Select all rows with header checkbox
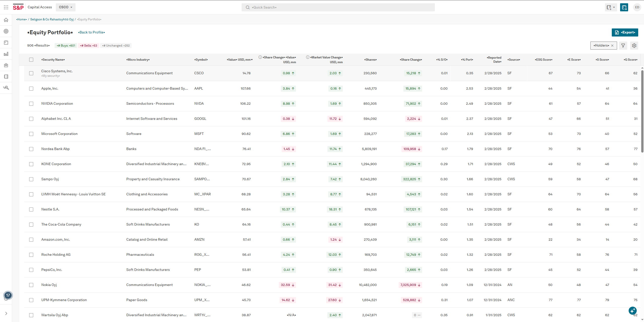Viewport: 644px width, 322px height. coord(31,60)
